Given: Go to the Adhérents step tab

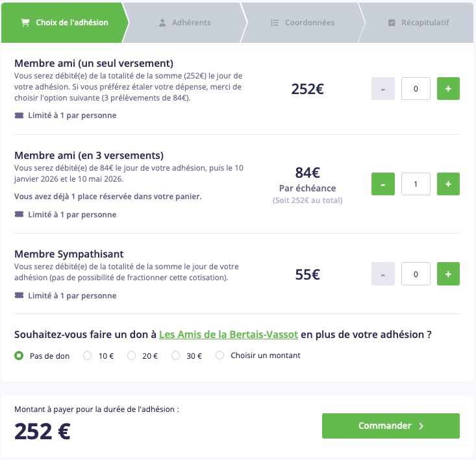Looking at the screenshot, I should (x=191, y=23).
